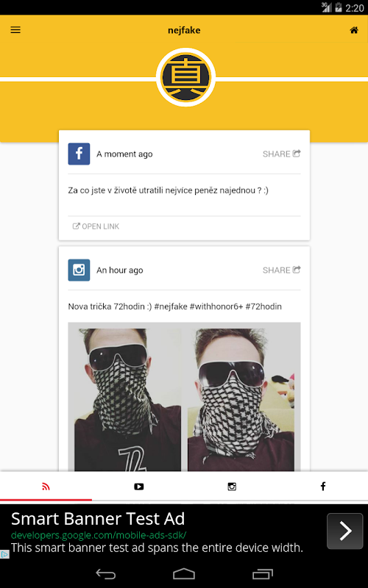Screen dimensions: 368x588
Task: Share the Instagram post
Action: tap(282, 270)
